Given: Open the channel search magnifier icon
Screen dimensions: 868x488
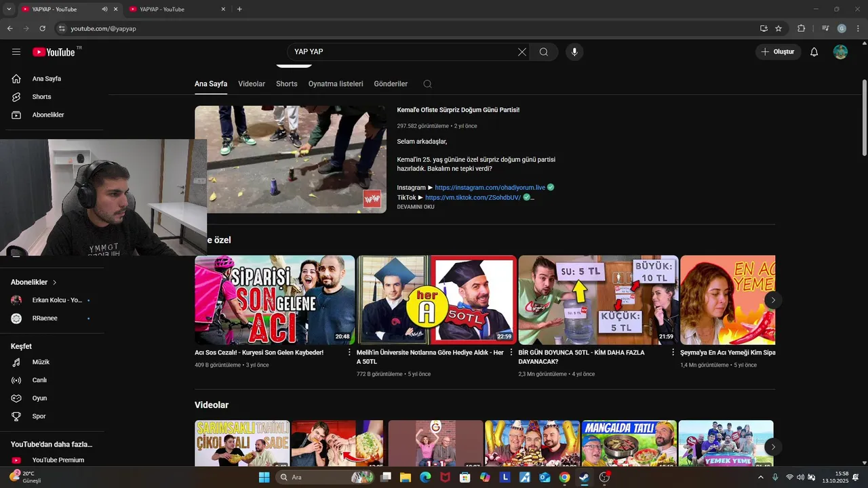Looking at the screenshot, I should 427,84.
